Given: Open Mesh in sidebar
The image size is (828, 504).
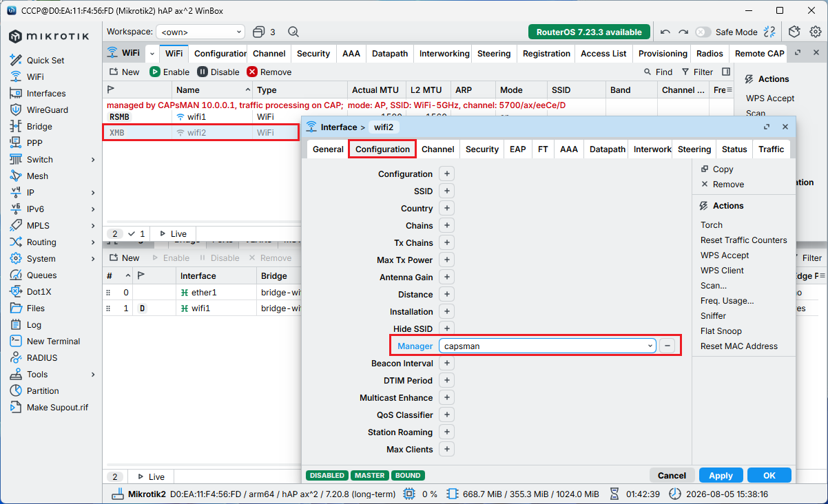Looking at the screenshot, I should click(37, 176).
